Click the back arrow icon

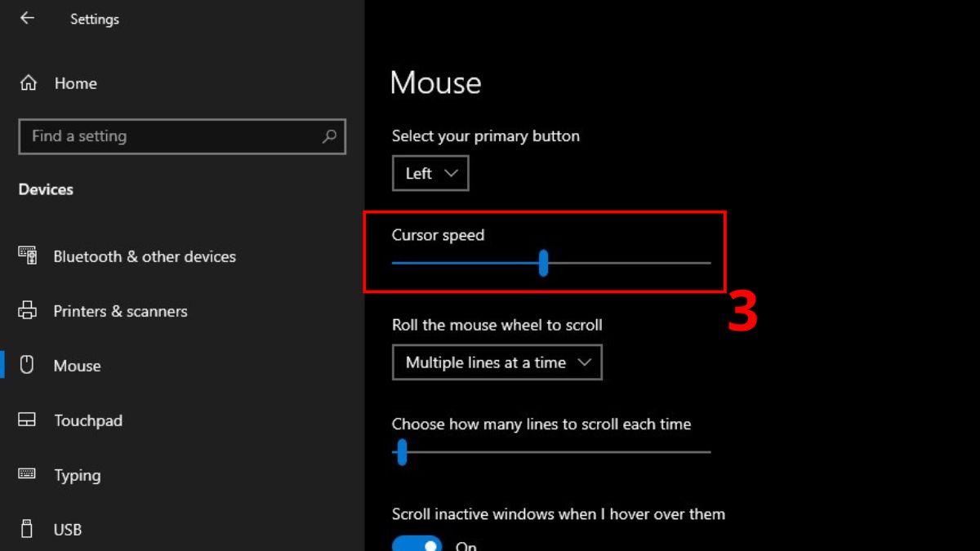(27, 18)
